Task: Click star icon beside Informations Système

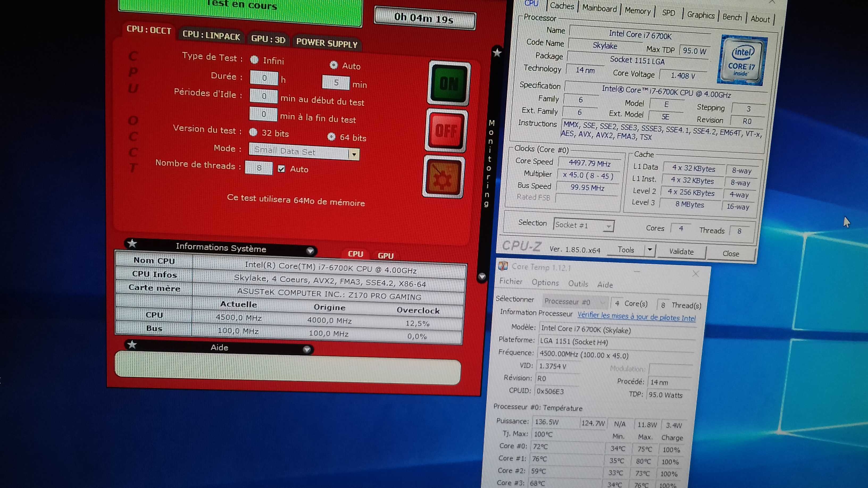Action: 132,243
